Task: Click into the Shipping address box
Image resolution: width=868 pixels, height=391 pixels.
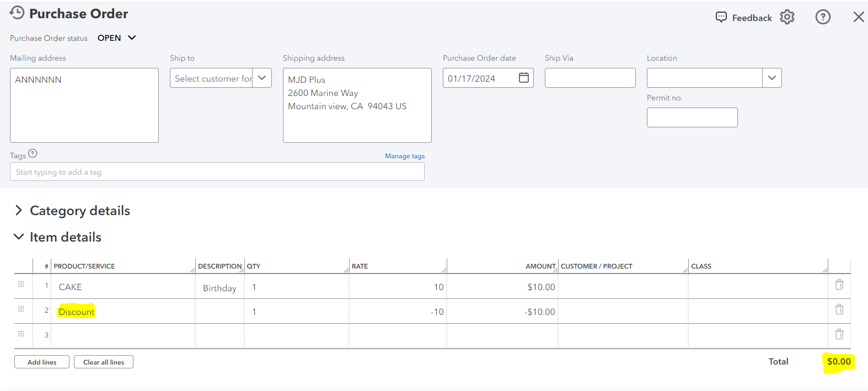Action: tap(357, 105)
